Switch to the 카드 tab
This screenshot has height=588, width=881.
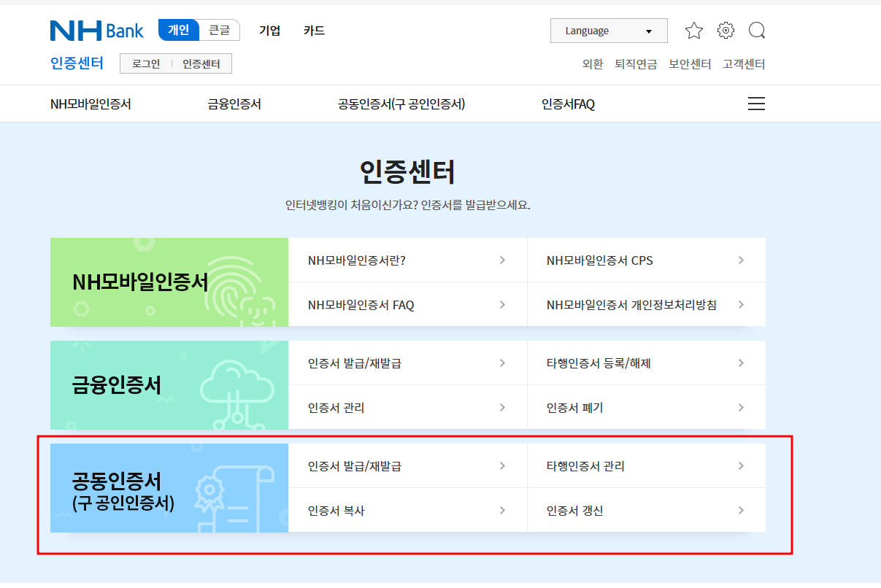(x=314, y=30)
